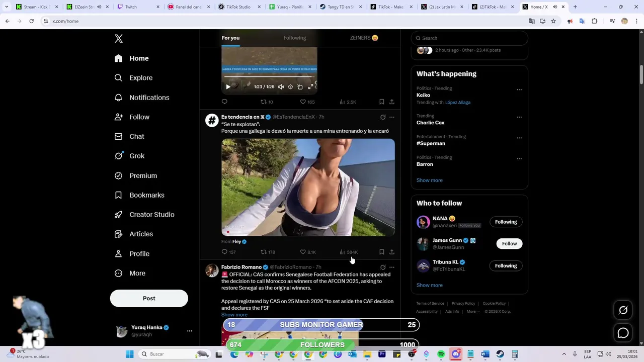Reload the page in the browser
Screen dimensions: 644x362
[x=31, y=21]
